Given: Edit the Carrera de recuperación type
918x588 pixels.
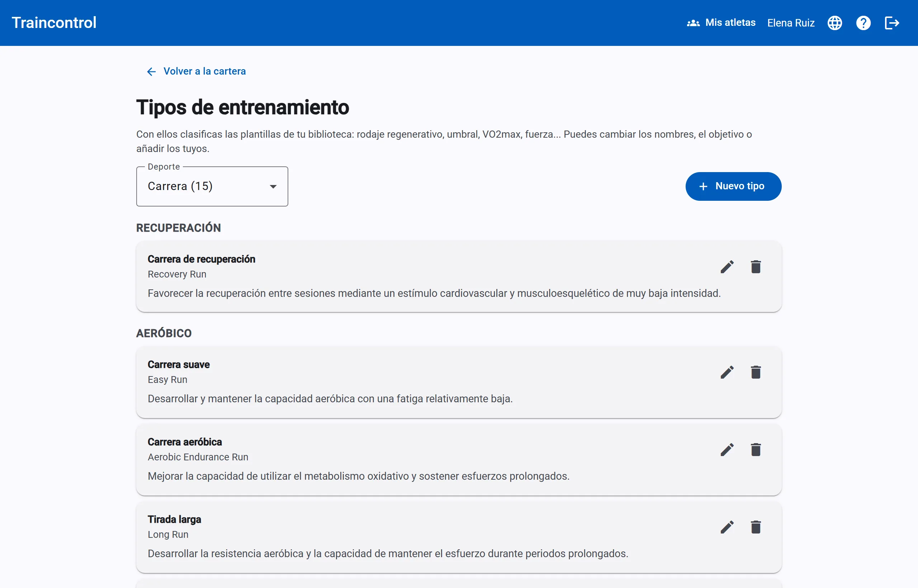Looking at the screenshot, I should pyautogui.click(x=727, y=267).
